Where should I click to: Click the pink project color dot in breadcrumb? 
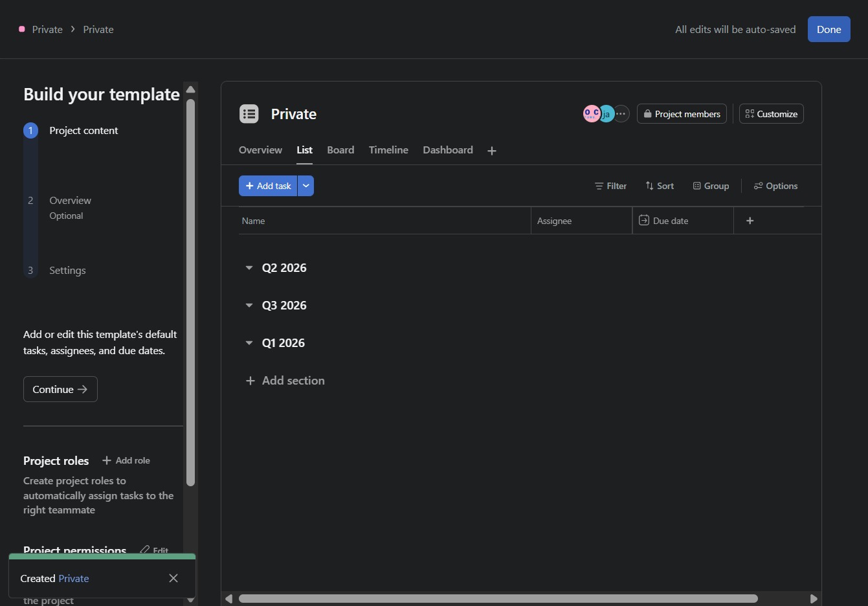click(x=22, y=29)
